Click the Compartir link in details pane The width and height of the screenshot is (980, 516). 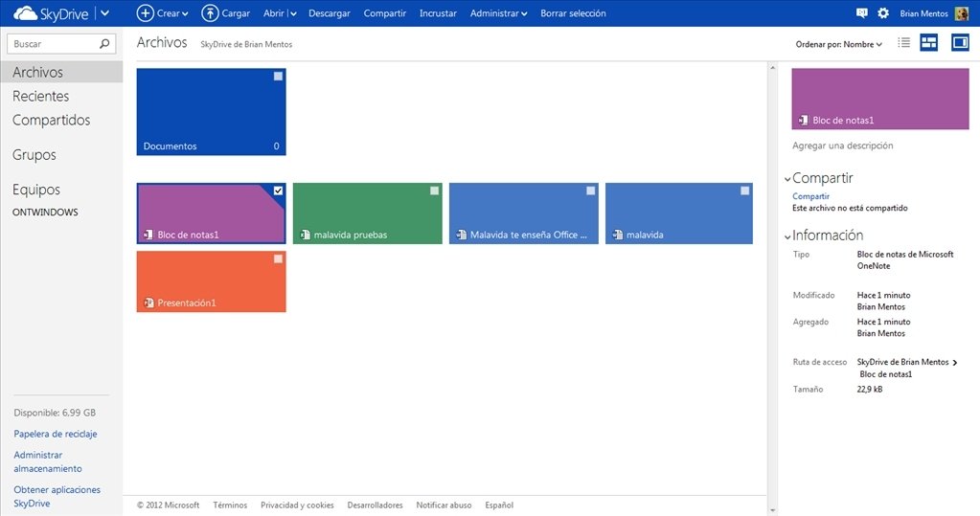810,196
